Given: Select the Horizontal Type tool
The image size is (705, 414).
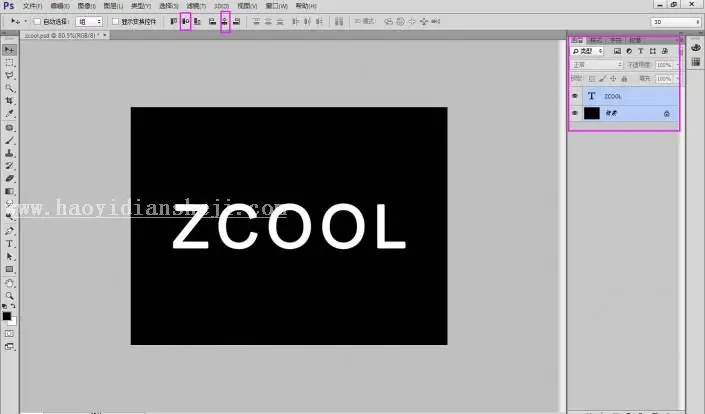Looking at the screenshot, I should coord(9,244).
